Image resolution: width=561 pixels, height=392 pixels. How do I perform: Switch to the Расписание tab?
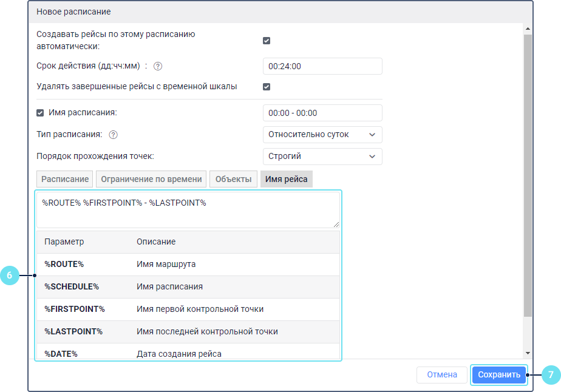coord(65,179)
